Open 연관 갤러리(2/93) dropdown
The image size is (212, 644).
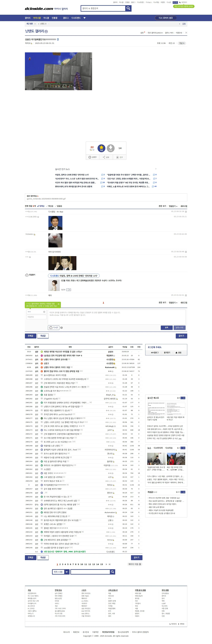tap(155, 33)
